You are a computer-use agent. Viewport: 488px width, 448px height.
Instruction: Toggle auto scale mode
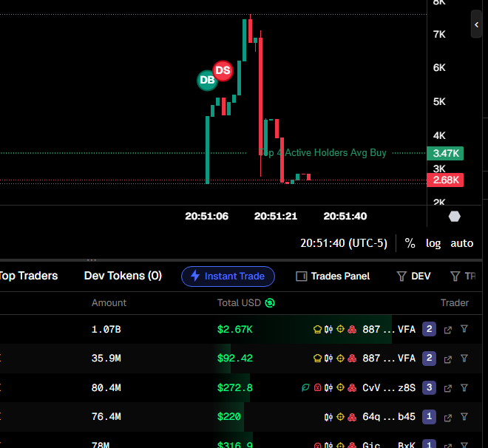tap(462, 243)
